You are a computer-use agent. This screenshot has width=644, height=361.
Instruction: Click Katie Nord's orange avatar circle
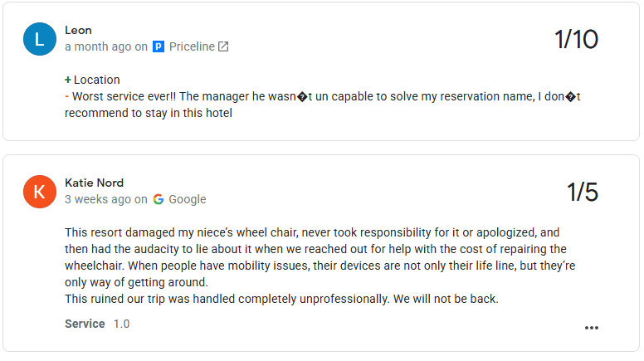pos(40,192)
